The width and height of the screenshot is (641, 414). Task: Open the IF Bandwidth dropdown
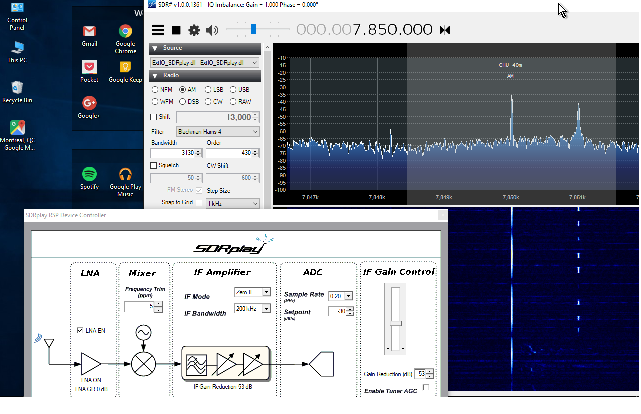[x=252, y=309]
